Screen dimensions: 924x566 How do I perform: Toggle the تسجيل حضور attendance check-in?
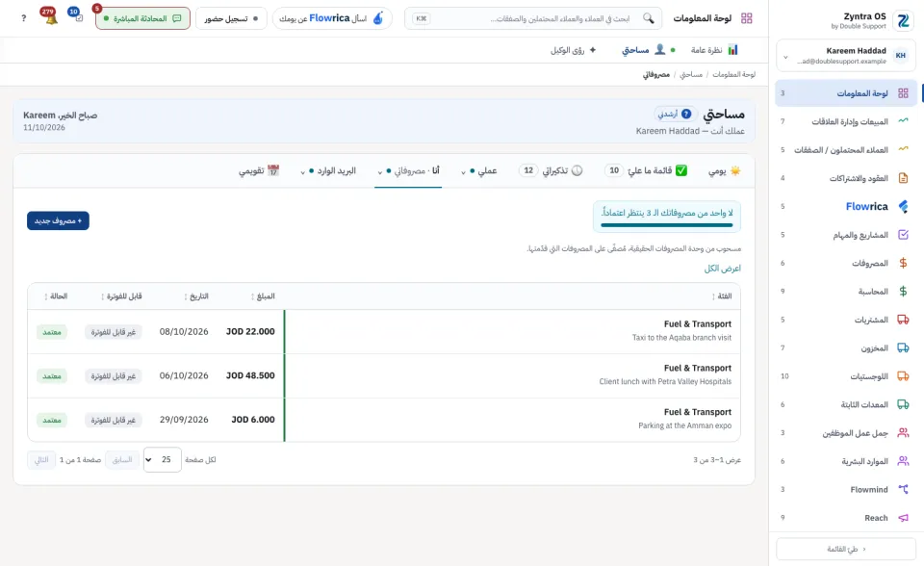pos(231,18)
